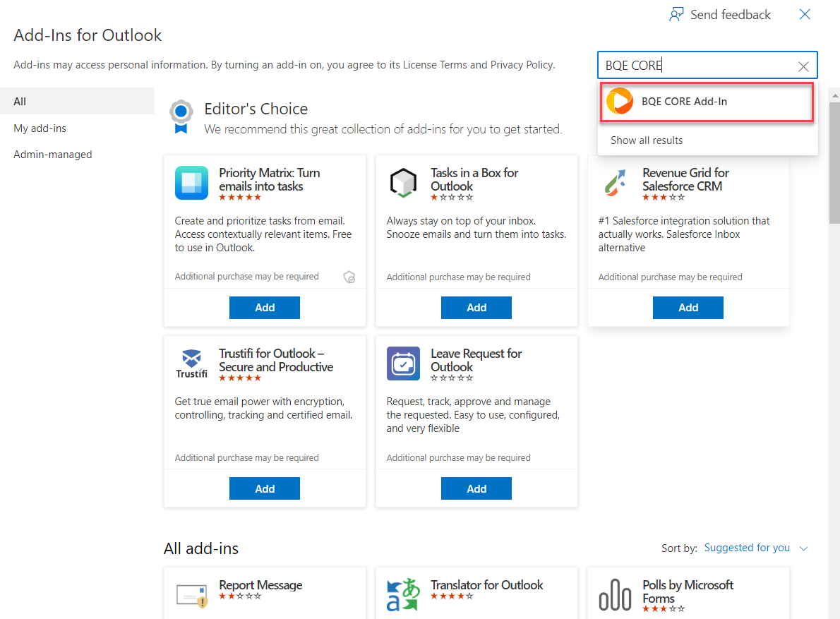Open the Revenue Grid for Salesforce CRM title

point(685,179)
